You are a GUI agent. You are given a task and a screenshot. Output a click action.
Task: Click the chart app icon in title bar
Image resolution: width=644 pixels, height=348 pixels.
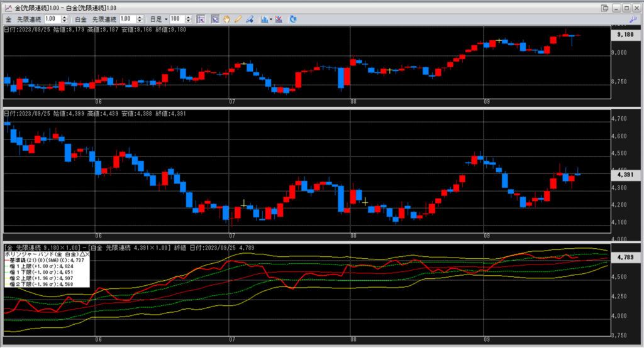point(8,8)
